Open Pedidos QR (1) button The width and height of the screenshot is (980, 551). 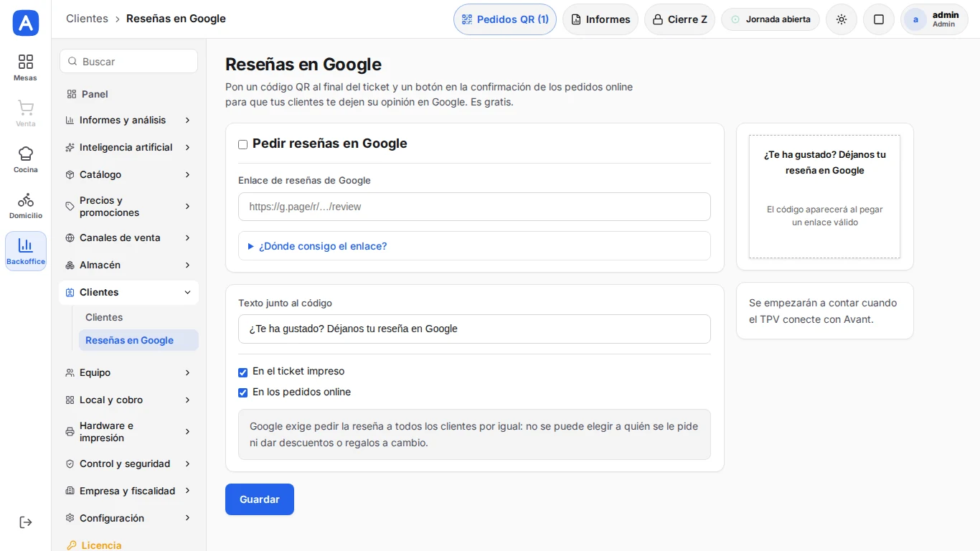point(505,19)
